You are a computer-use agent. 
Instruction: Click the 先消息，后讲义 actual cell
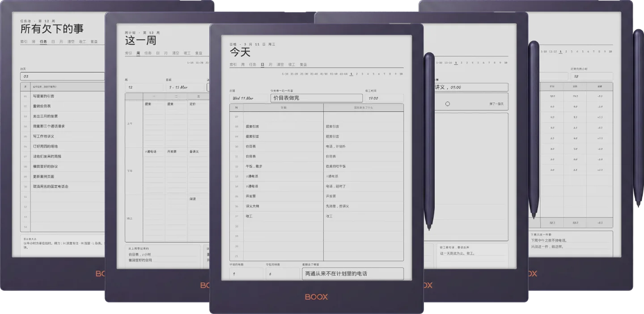(x=364, y=206)
